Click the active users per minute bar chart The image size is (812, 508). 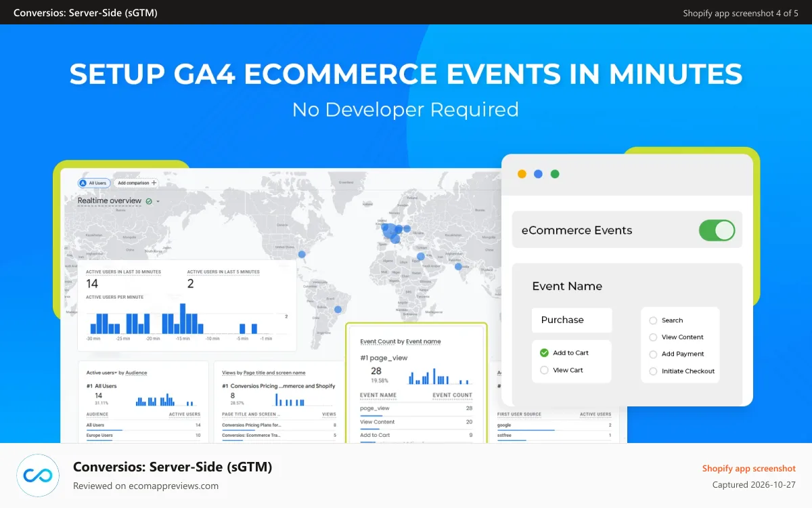175,318
